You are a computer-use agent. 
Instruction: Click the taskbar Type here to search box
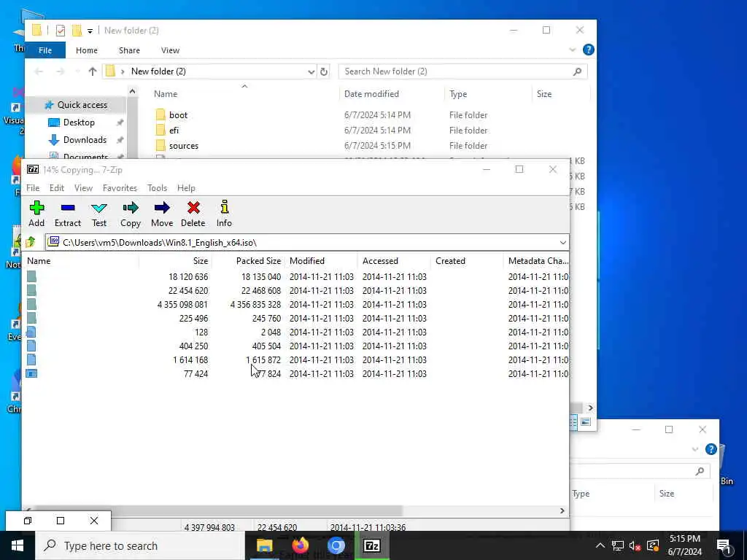tap(141, 545)
